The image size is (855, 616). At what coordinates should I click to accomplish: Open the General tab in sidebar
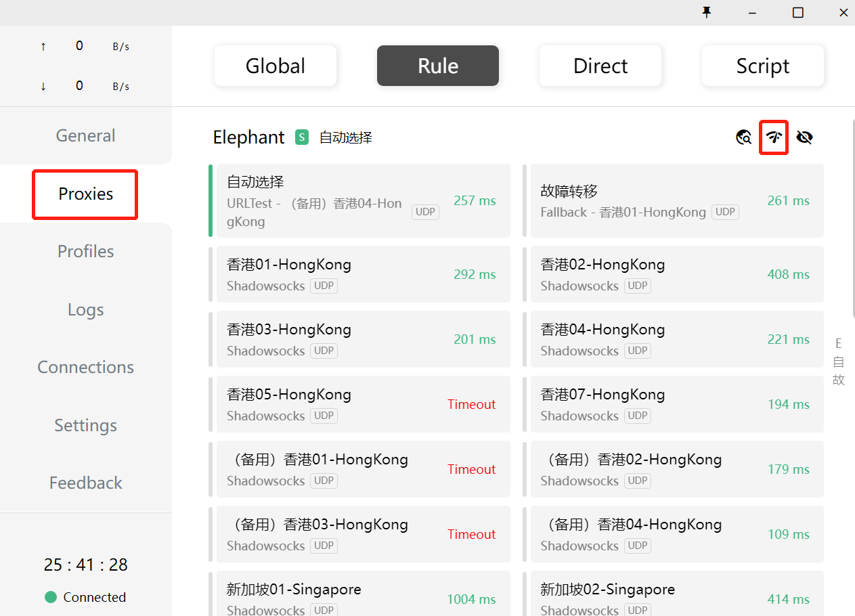tap(85, 135)
